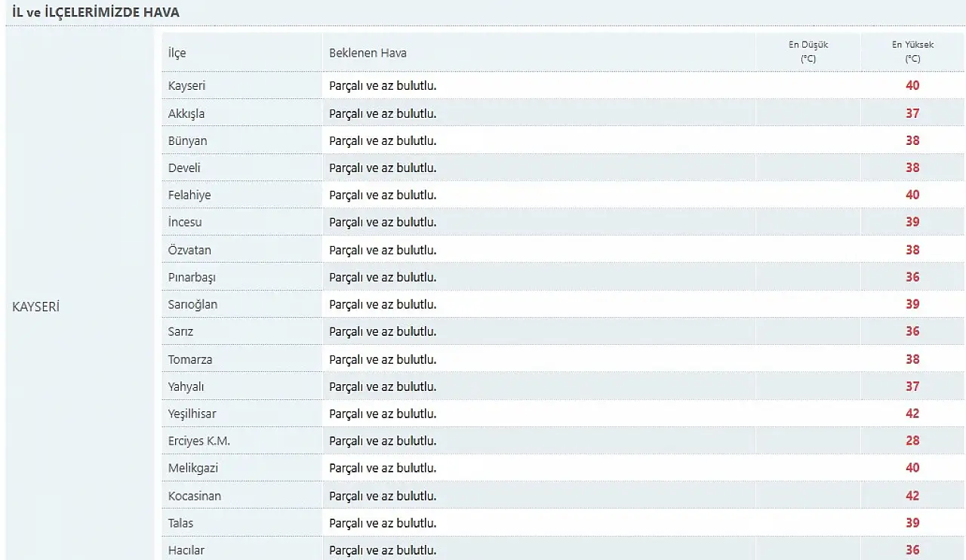Click the Beklenen Hava column header
Image resolution: width=966 pixels, height=560 pixels.
368,53
